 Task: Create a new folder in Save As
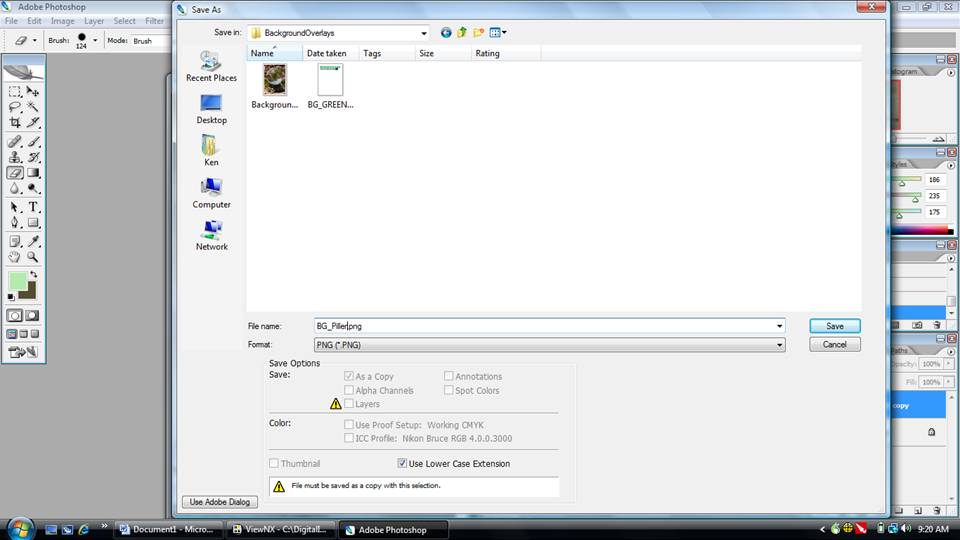(478, 32)
